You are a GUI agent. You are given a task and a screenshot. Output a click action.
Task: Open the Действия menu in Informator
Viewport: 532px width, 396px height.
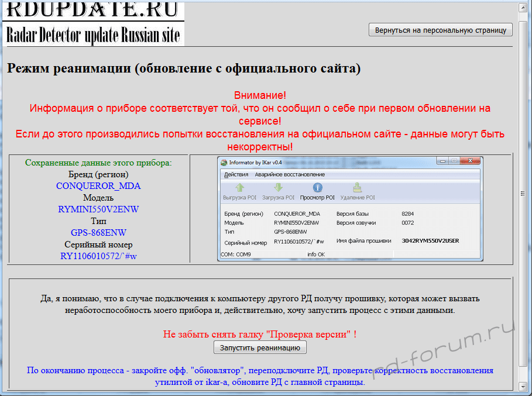coord(236,174)
